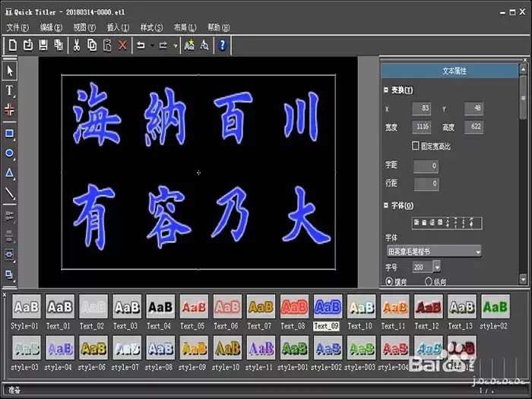Open the 字号 font size dropdown arrow

click(437, 267)
